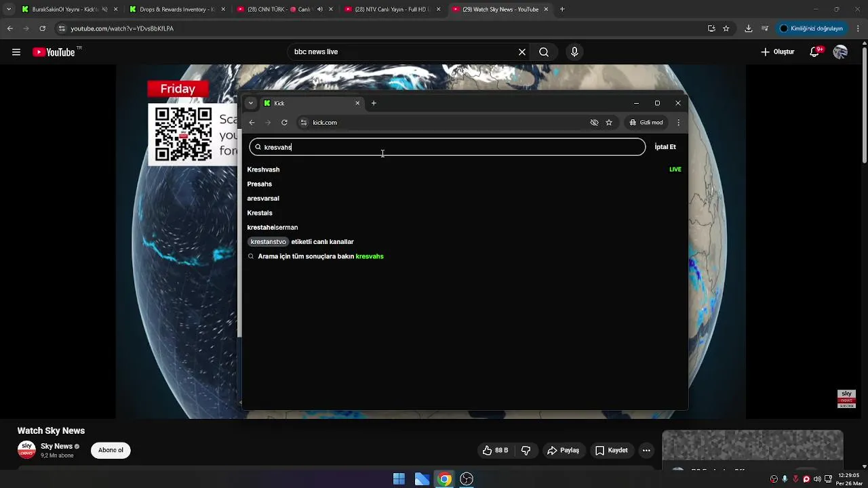Open the YouTube account avatar menu
Screen dimensions: 868x488
[x=840, y=52]
